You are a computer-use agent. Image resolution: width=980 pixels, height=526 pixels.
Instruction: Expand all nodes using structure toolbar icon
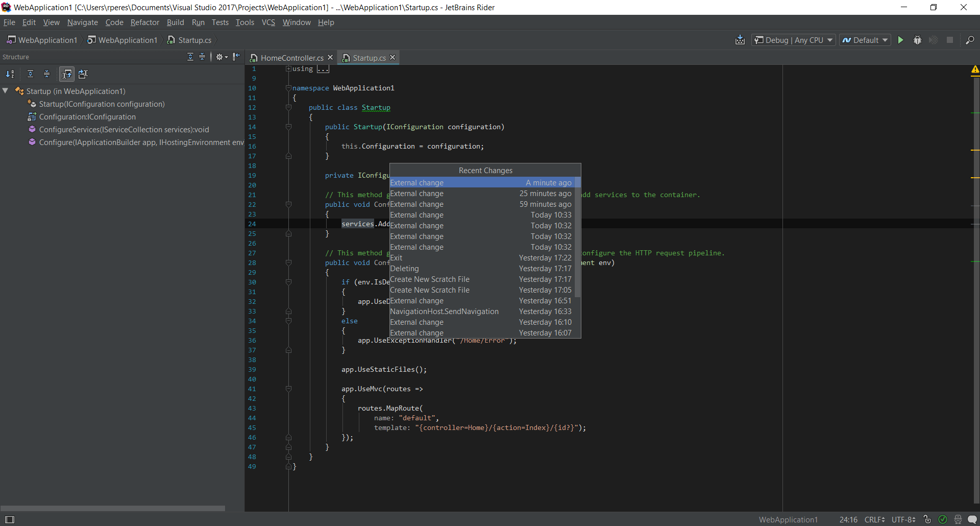point(31,74)
